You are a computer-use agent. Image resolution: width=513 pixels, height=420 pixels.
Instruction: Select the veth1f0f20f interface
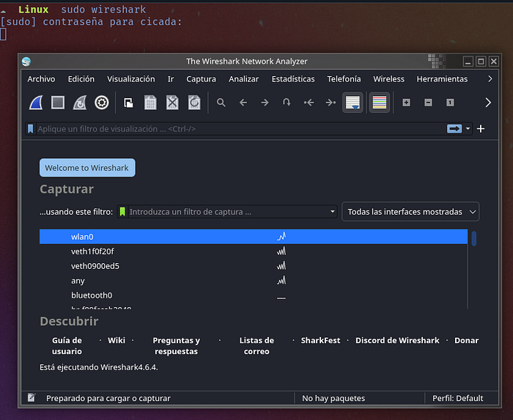[254, 251]
